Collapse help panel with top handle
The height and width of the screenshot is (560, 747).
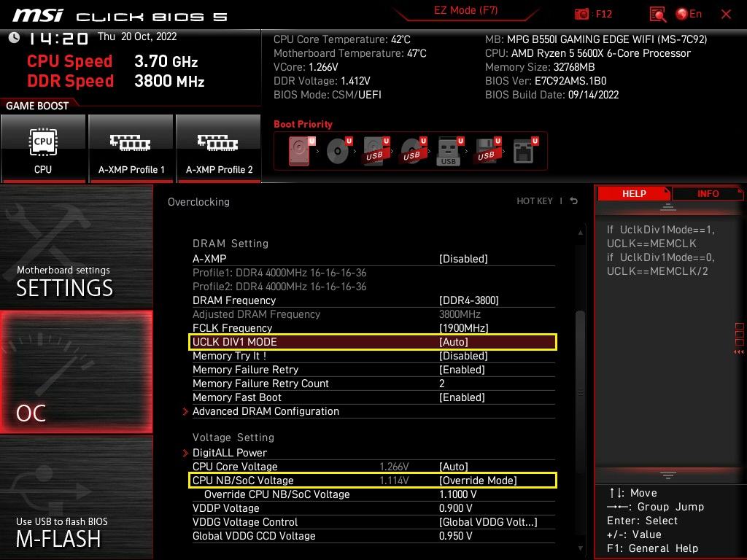click(668, 207)
